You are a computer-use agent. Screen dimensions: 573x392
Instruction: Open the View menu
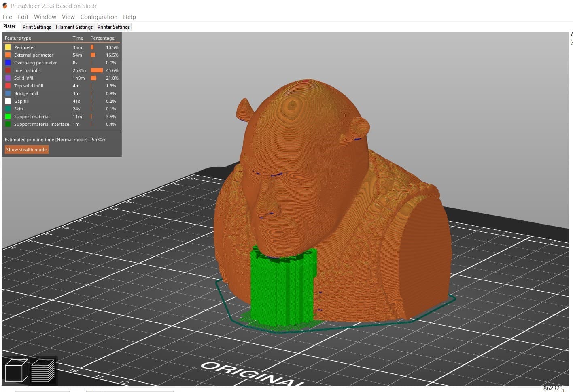(x=68, y=17)
